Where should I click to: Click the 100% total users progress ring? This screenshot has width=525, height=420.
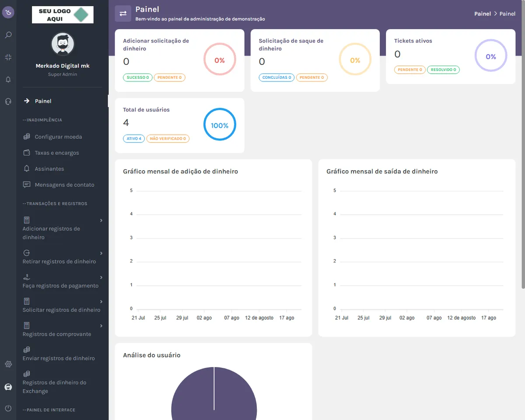point(220,125)
